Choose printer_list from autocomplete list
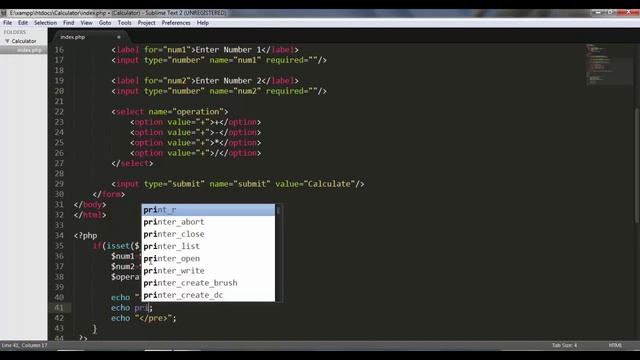This screenshot has width=640, height=360. pyautogui.click(x=208, y=247)
